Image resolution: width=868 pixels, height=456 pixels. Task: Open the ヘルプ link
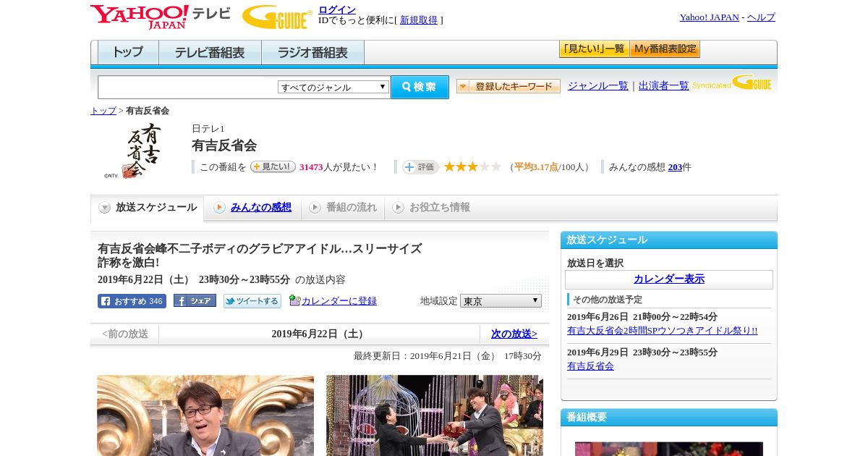(x=761, y=17)
